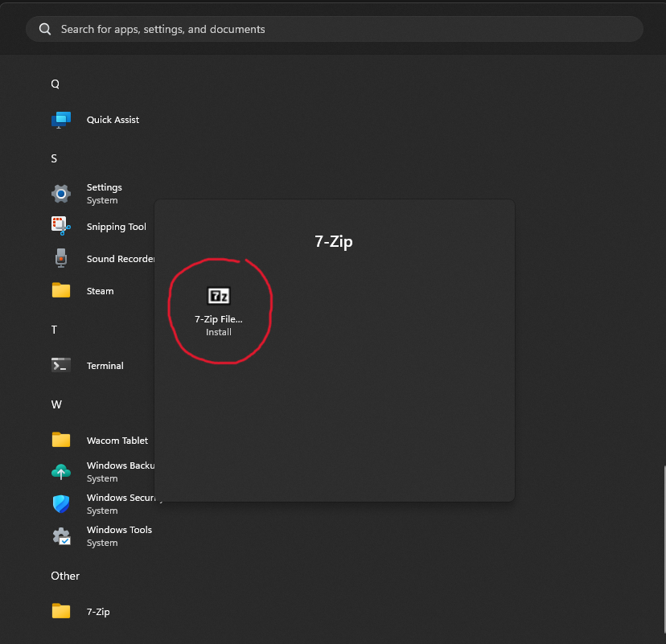This screenshot has height=644, width=666.
Task: Launch Snipping Tool from its icon
Action: (61, 226)
